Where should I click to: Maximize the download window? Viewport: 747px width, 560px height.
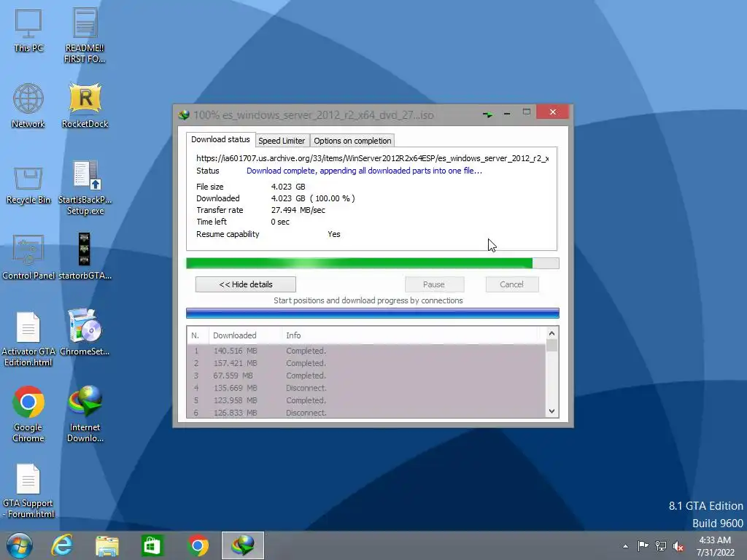tap(527, 112)
